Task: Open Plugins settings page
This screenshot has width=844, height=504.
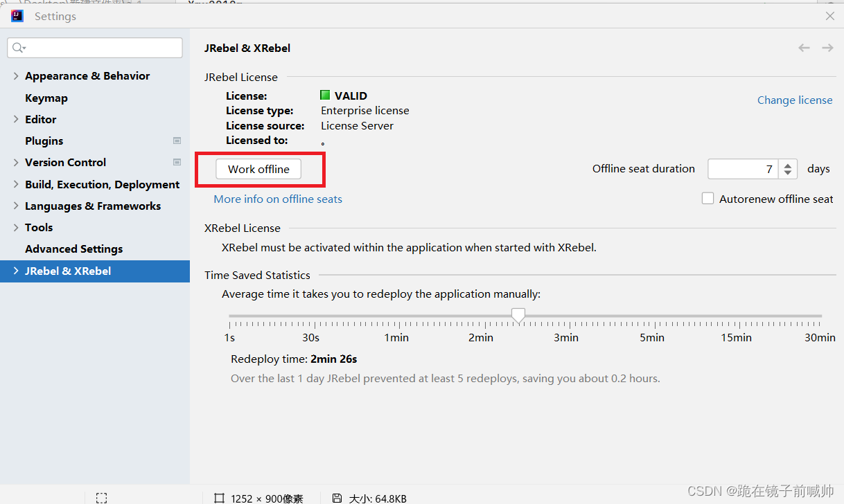Action: pos(44,141)
